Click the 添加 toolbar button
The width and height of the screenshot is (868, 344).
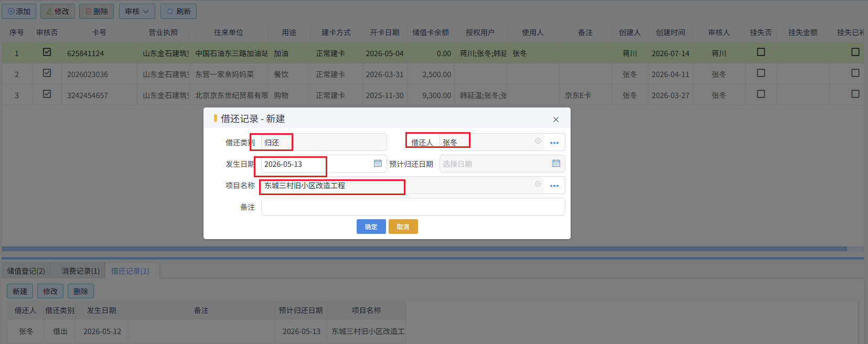click(x=19, y=11)
